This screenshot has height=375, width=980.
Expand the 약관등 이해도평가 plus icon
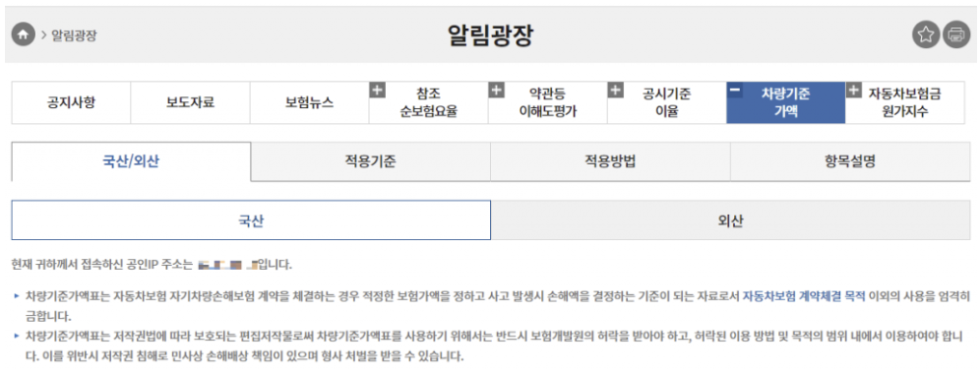coord(496,90)
